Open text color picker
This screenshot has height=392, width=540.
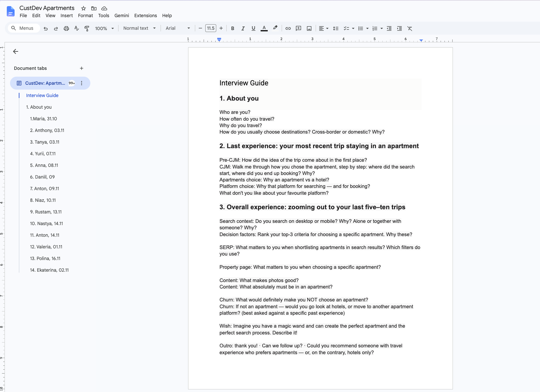point(264,28)
